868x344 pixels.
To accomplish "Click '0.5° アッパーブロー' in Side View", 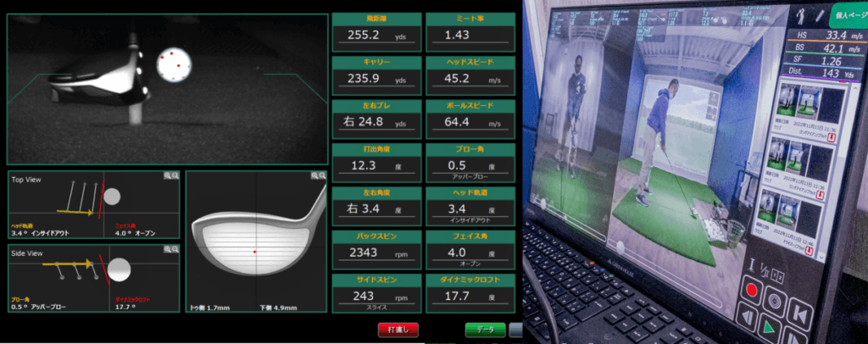I will click(x=37, y=307).
